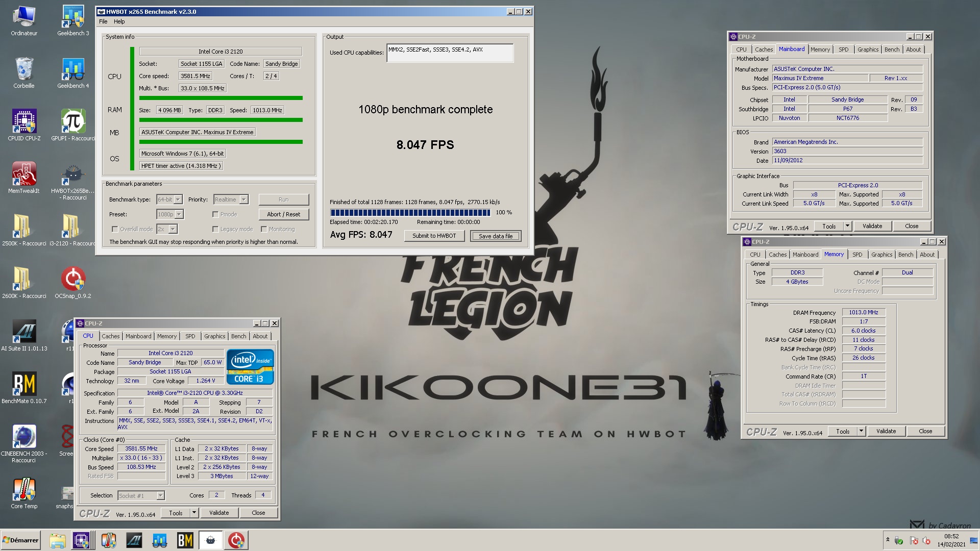Click the BenchMate taskbar icon
The height and width of the screenshot is (551, 980).
point(185,540)
